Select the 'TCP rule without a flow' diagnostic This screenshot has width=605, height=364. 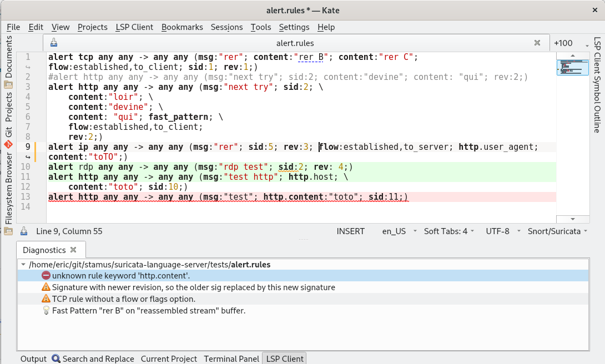point(303,299)
